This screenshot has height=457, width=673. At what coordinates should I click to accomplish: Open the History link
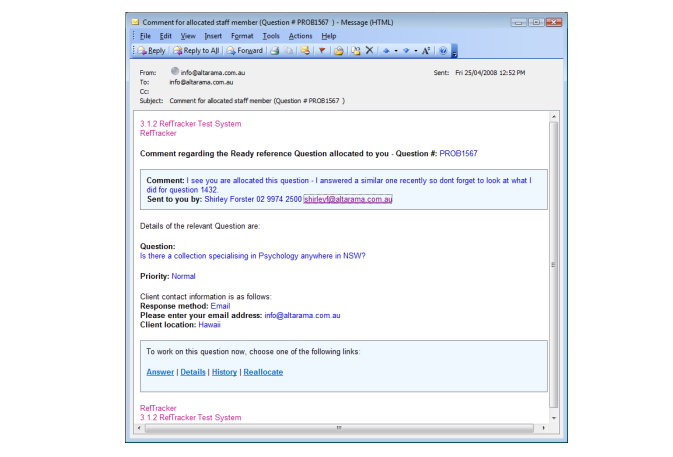pyautogui.click(x=224, y=372)
